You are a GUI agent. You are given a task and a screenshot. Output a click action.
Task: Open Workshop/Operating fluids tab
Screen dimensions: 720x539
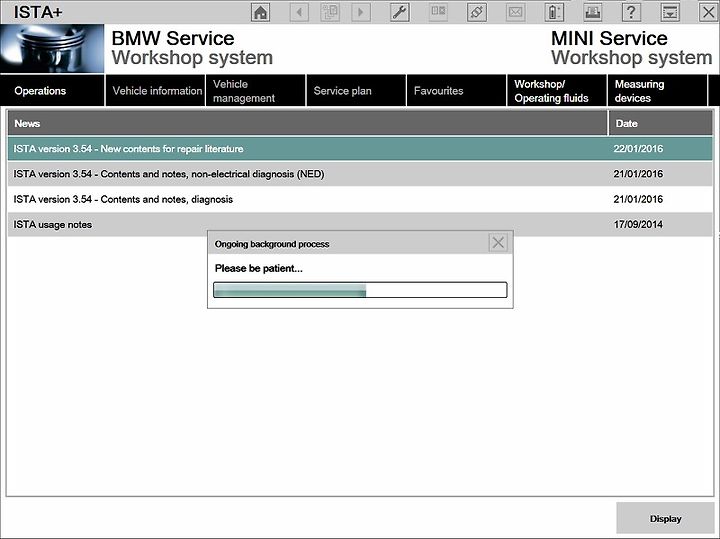click(x=557, y=90)
